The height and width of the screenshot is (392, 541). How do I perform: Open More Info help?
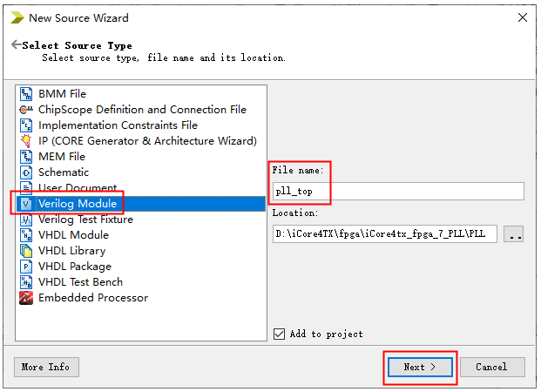click(46, 367)
